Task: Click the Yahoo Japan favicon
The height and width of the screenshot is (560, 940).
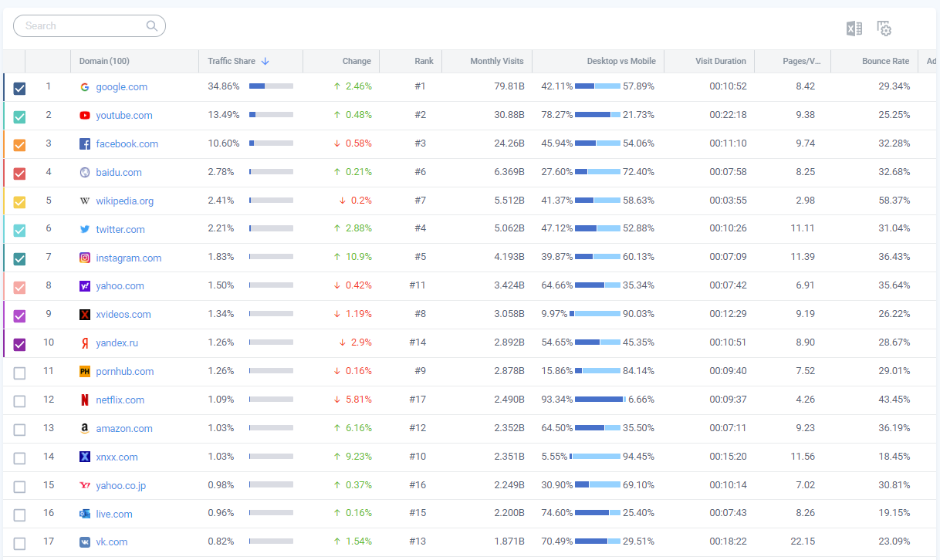Action: click(x=85, y=486)
